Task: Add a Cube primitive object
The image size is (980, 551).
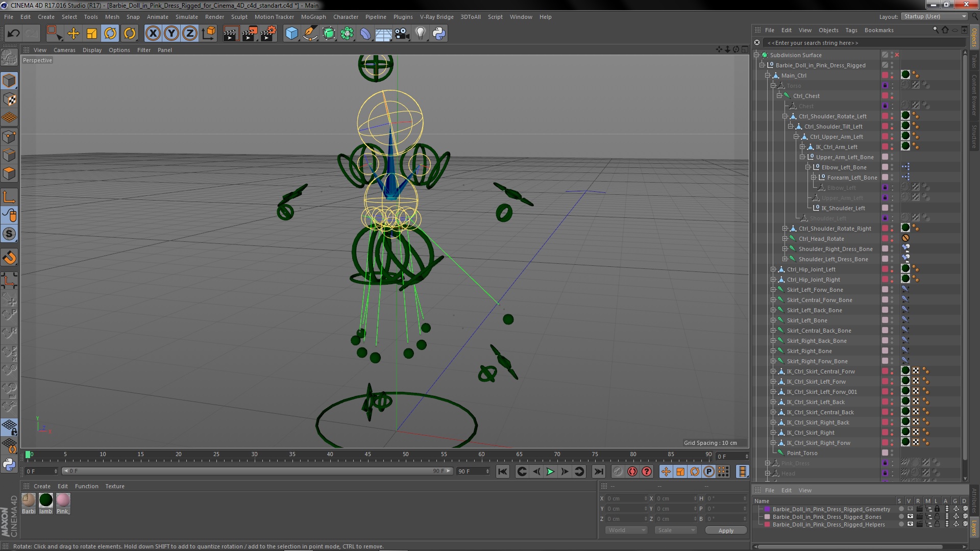Action: [x=291, y=34]
